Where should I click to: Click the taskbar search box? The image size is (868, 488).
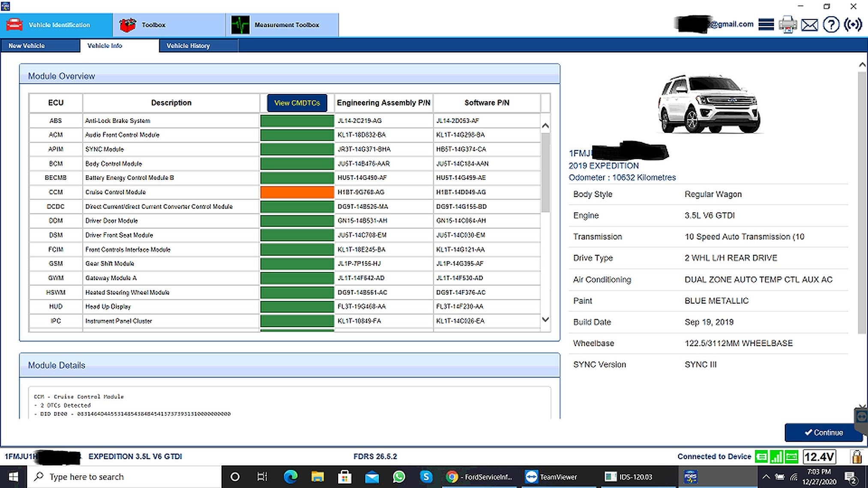pos(124,477)
